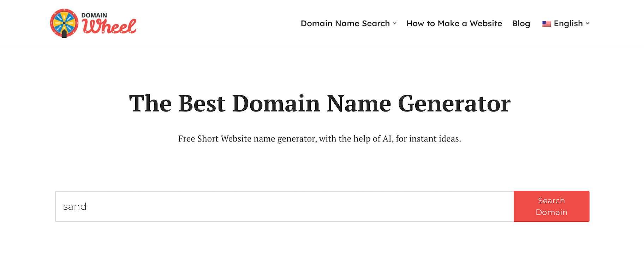Place cursor after 'sand' in the search field

click(88, 207)
